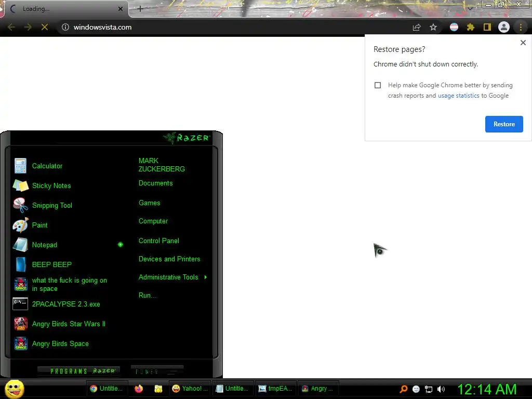Start Paint via its palette icon

pyautogui.click(x=20, y=225)
